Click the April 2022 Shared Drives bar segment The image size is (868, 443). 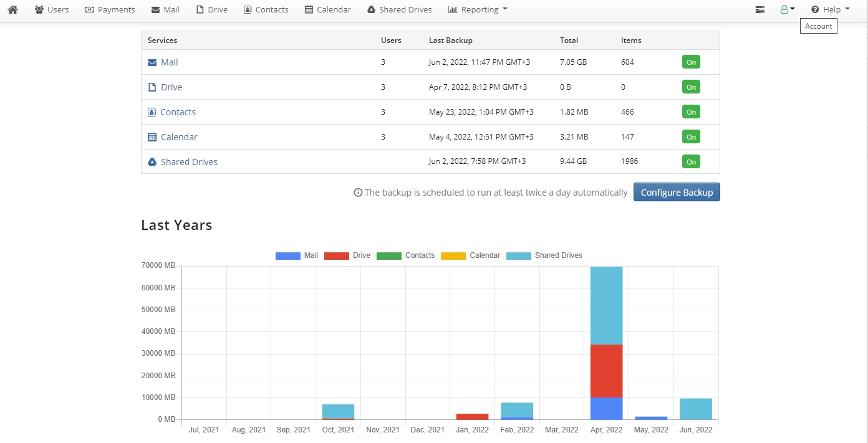606,305
